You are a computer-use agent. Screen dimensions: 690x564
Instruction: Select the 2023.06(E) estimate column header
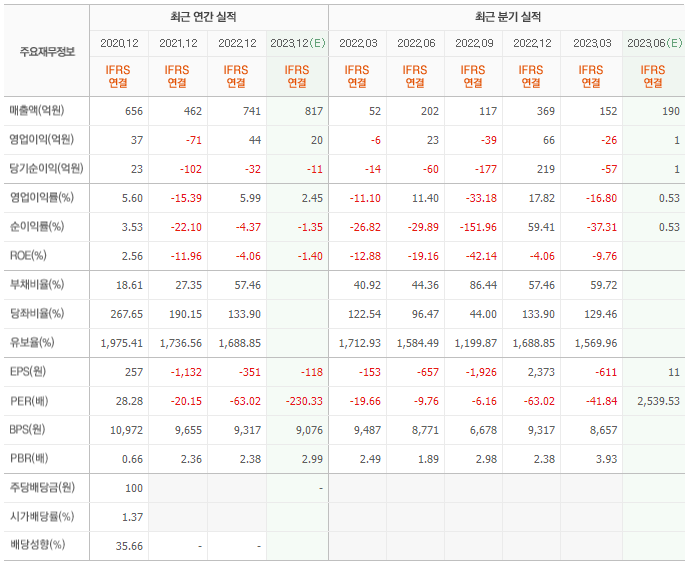(655, 43)
